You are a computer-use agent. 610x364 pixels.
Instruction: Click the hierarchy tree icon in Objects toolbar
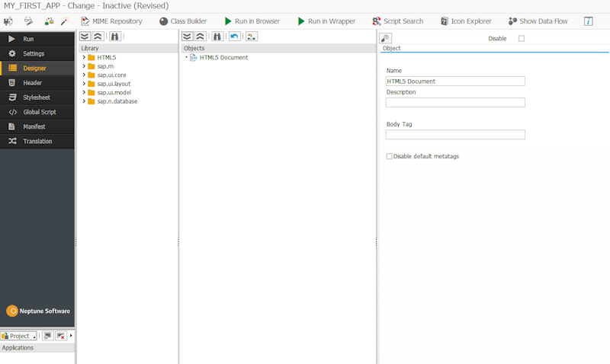252,37
